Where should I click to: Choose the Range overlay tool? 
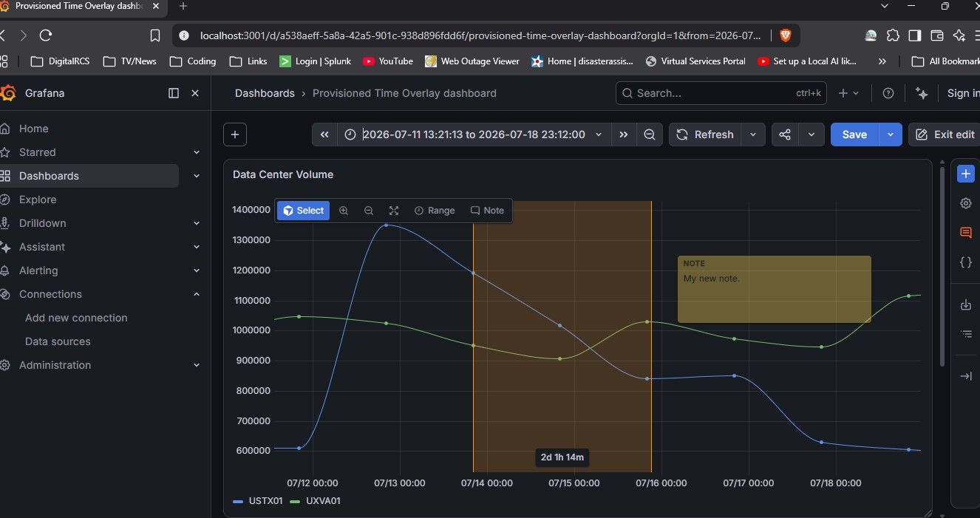tap(435, 211)
